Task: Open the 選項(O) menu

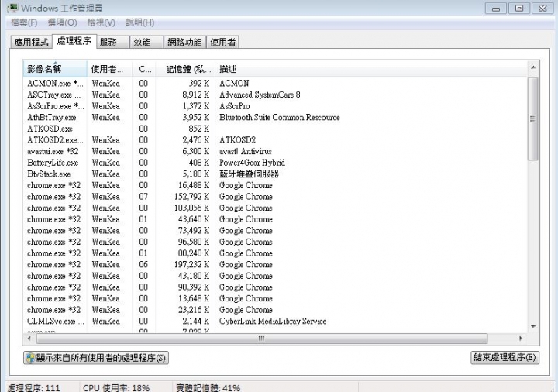Action: tap(62, 22)
